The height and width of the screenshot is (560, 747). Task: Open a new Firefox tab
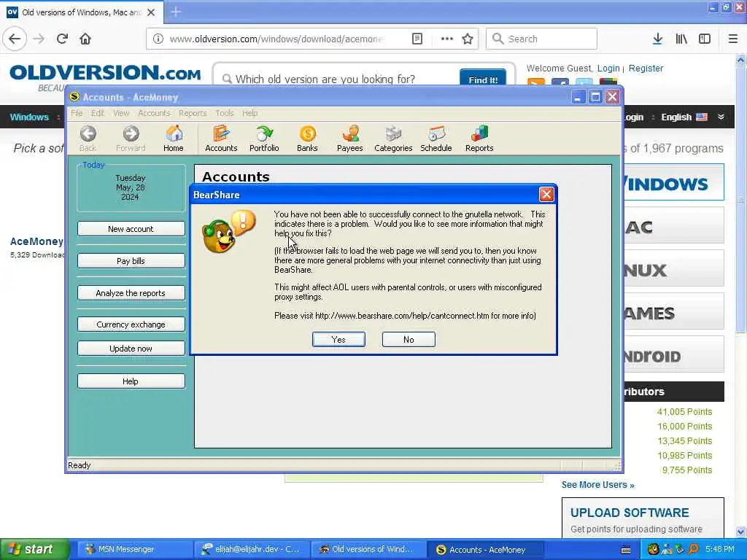point(176,12)
